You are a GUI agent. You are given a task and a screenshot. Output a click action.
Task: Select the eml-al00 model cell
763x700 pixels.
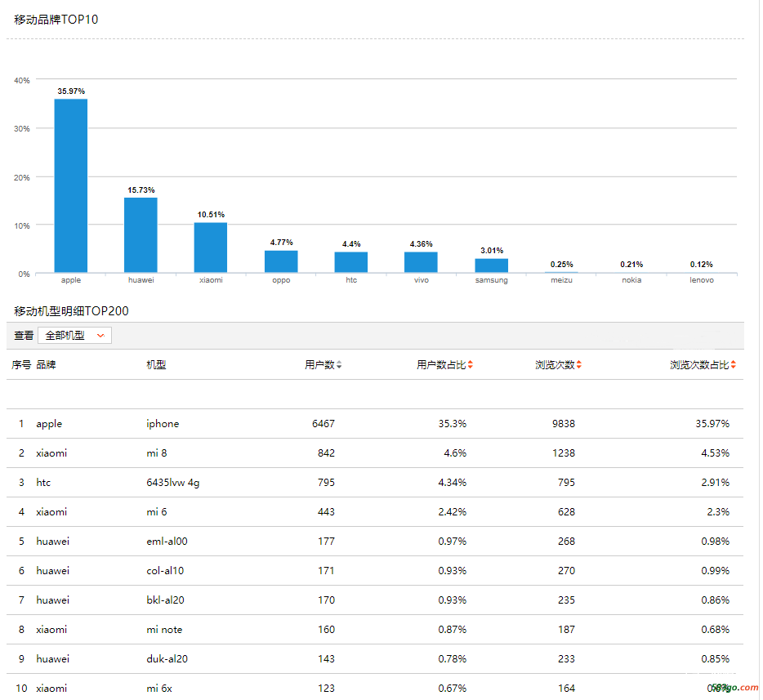167,541
